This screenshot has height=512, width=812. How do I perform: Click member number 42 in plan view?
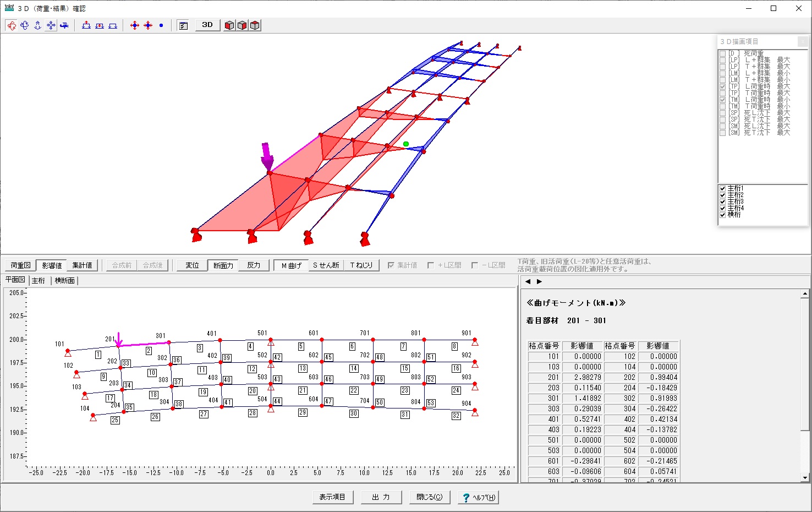click(x=277, y=357)
